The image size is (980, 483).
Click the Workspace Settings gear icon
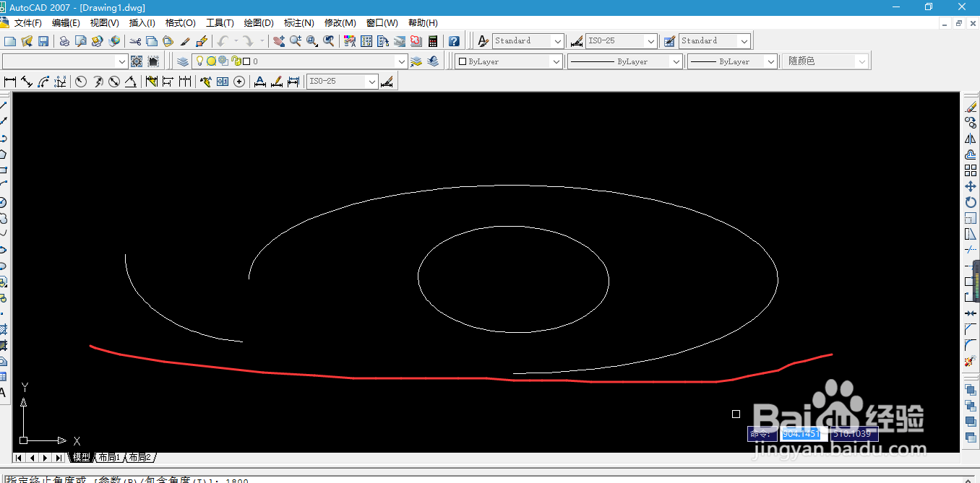[x=137, y=61]
